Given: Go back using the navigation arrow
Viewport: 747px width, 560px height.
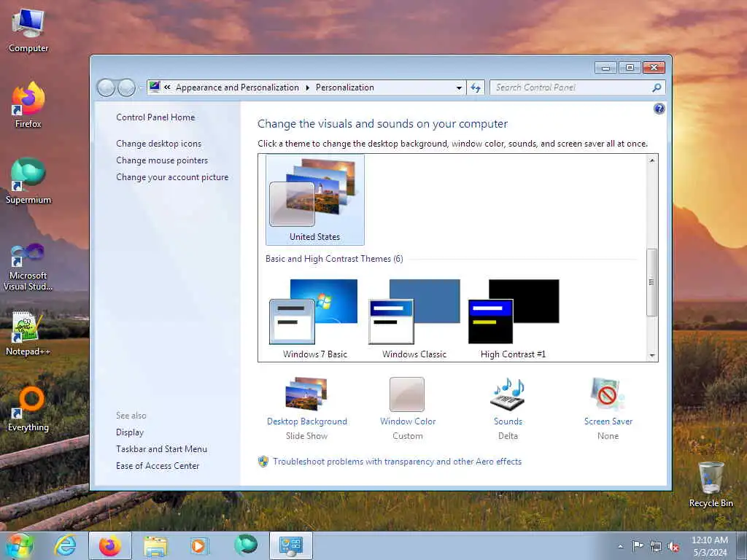Looking at the screenshot, I should coord(106,87).
